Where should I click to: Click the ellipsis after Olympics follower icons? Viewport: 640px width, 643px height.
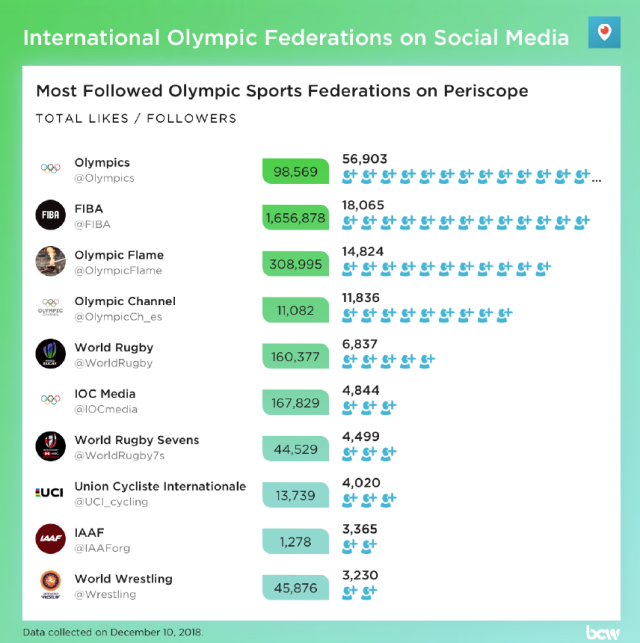coord(597,180)
